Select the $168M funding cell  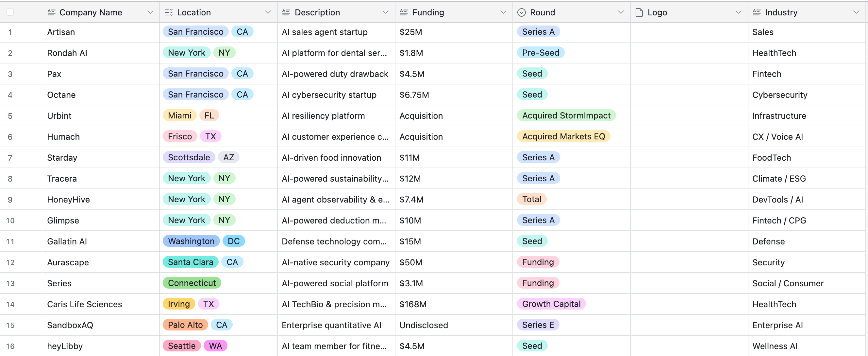click(x=454, y=304)
